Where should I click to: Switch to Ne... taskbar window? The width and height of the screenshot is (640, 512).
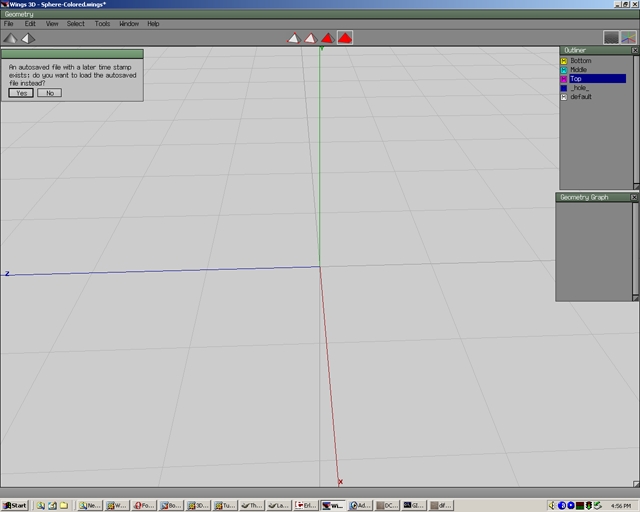(89, 505)
